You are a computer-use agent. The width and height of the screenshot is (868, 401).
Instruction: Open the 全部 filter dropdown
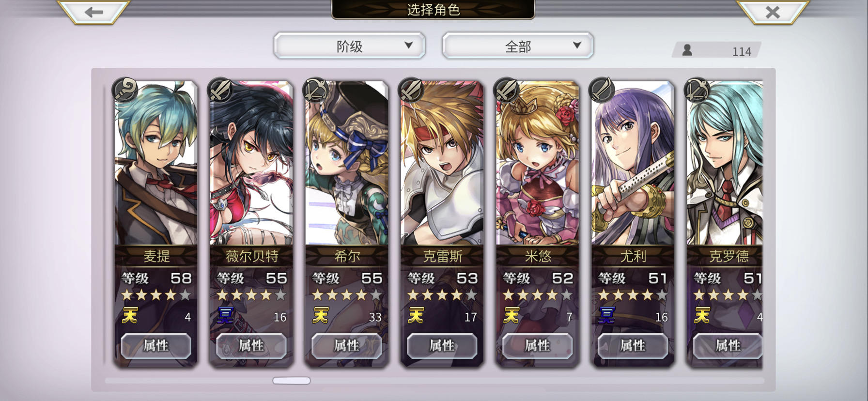tap(517, 46)
